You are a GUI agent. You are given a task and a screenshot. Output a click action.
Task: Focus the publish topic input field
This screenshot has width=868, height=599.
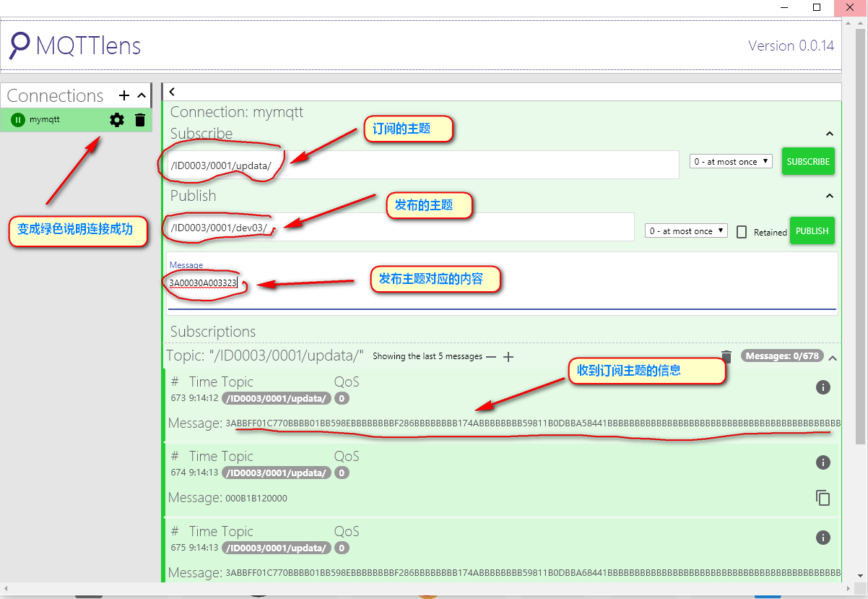coord(400,227)
